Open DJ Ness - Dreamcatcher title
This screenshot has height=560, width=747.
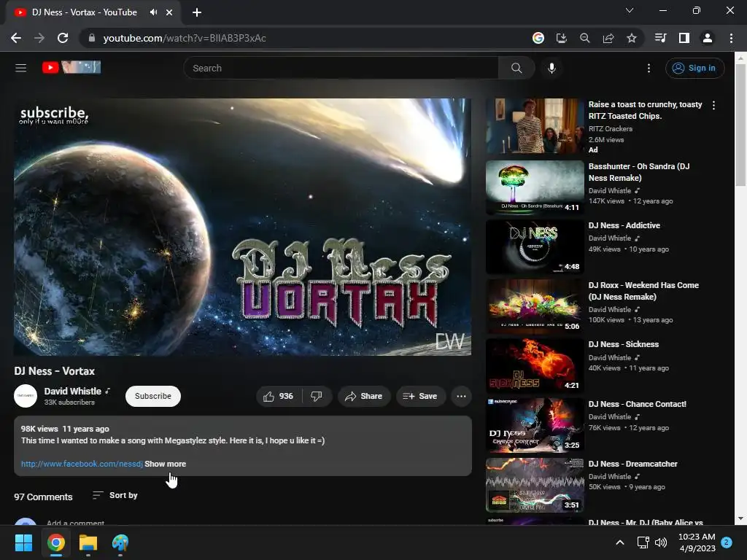[x=632, y=464]
